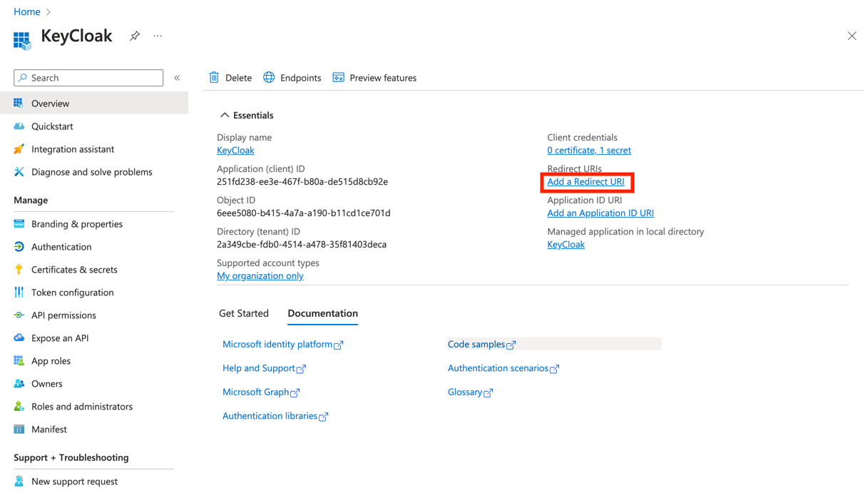Open the Authentication sidebar item
Viewport: 868px width, 503px height.
(x=61, y=247)
